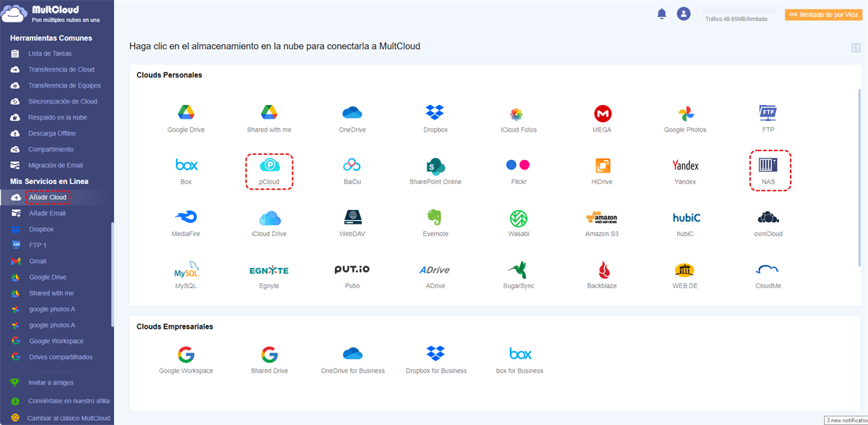Select the Backblaze flame icon
Image resolution: width=868 pixels, height=425 pixels.
pyautogui.click(x=603, y=270)
